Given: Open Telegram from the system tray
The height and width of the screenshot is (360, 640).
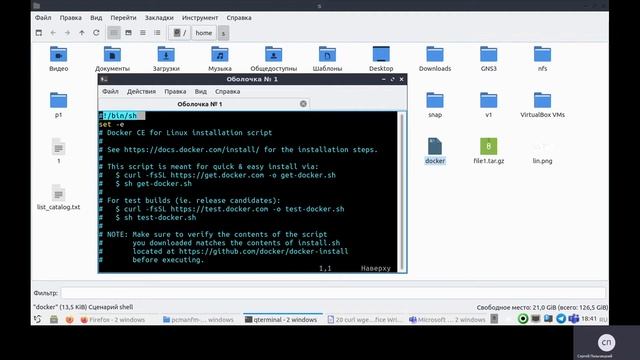Looking at the screenshot, I should pyautogui.click(x=561, y=319).
